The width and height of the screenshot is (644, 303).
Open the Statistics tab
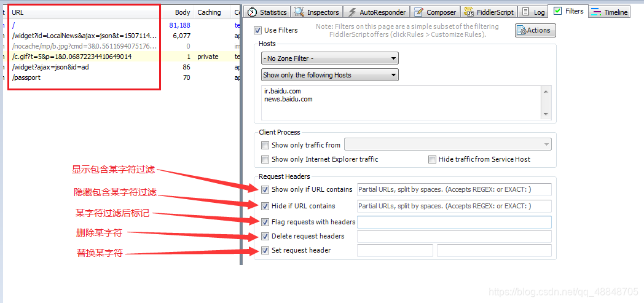(x=267, y=12)
